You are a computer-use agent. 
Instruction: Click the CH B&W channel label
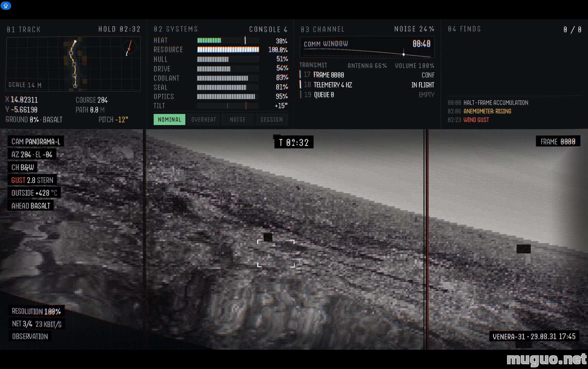pyautogui.click(x=23, y=167)
